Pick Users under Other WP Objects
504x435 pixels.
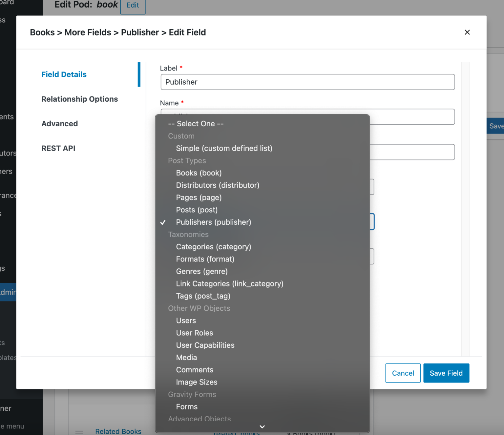click(186, 321)
